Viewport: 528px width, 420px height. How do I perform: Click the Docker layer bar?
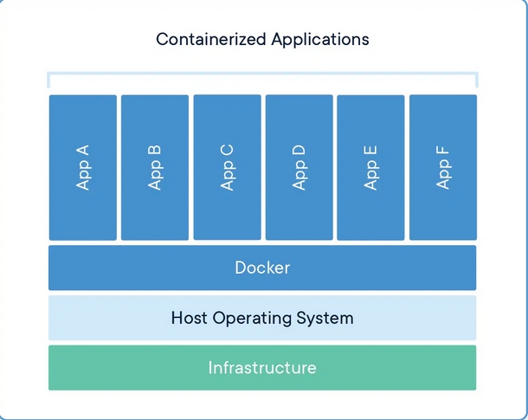click(262, 268)
